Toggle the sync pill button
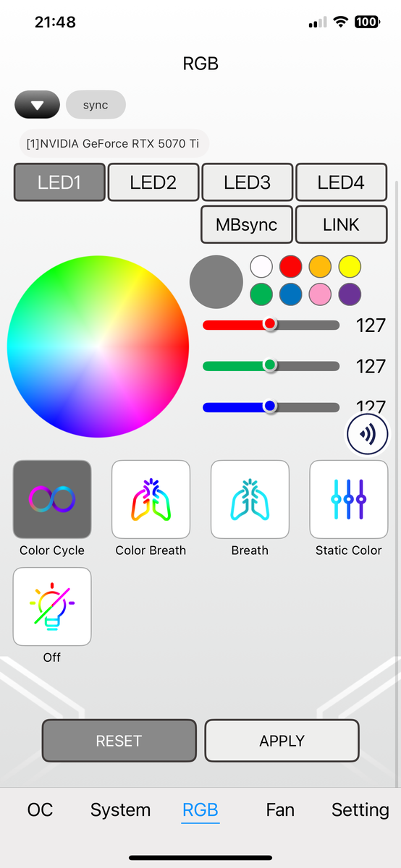 (x=96, y=105)
